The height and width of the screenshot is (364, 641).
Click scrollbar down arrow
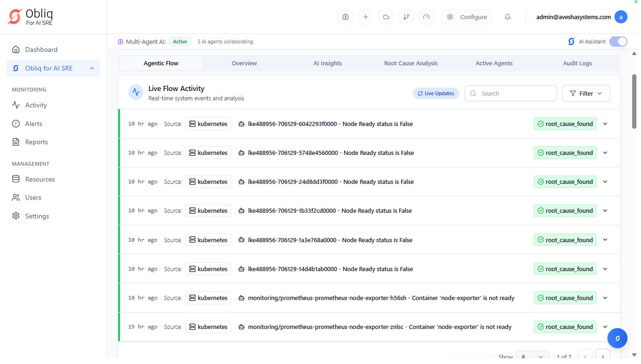pyautogui.click(x=634, y=356)
